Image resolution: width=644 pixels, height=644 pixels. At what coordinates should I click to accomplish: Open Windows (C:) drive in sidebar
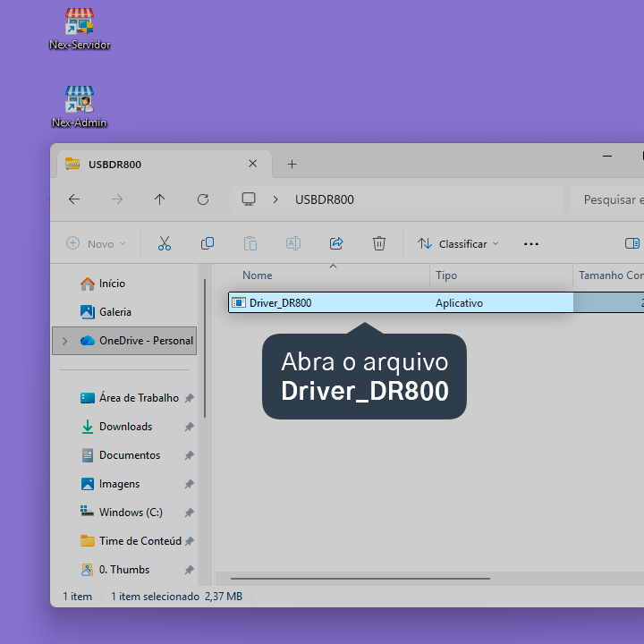tap(122, 513)
